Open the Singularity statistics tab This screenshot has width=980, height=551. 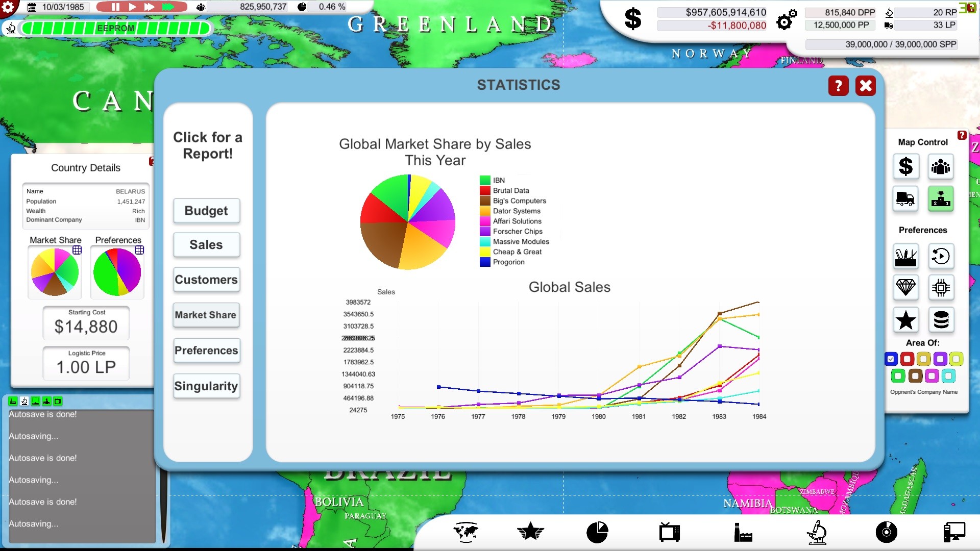[206, 386]
